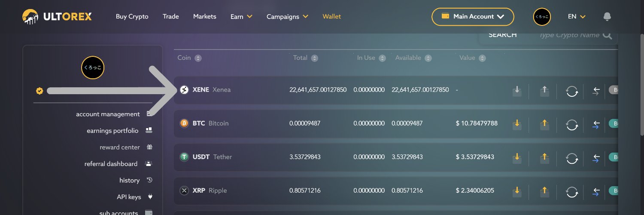Click the crypto name search field
This screenshot has height=215, width=644.
[569, 35]
